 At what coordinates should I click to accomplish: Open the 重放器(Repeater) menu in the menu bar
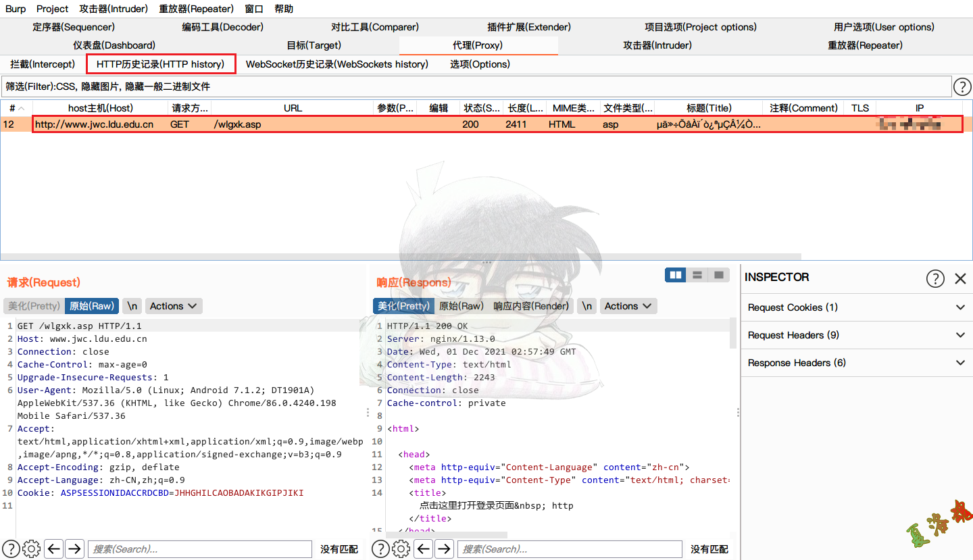[196, 9]
